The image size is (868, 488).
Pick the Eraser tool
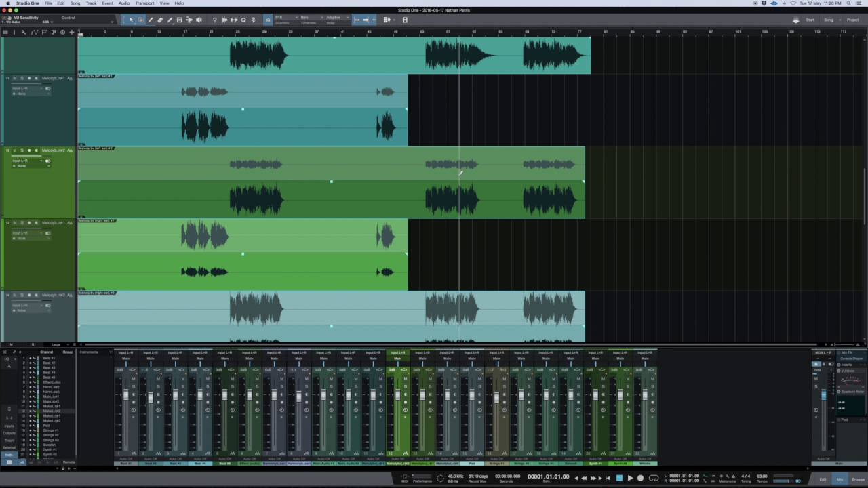[x=160, y=20]
